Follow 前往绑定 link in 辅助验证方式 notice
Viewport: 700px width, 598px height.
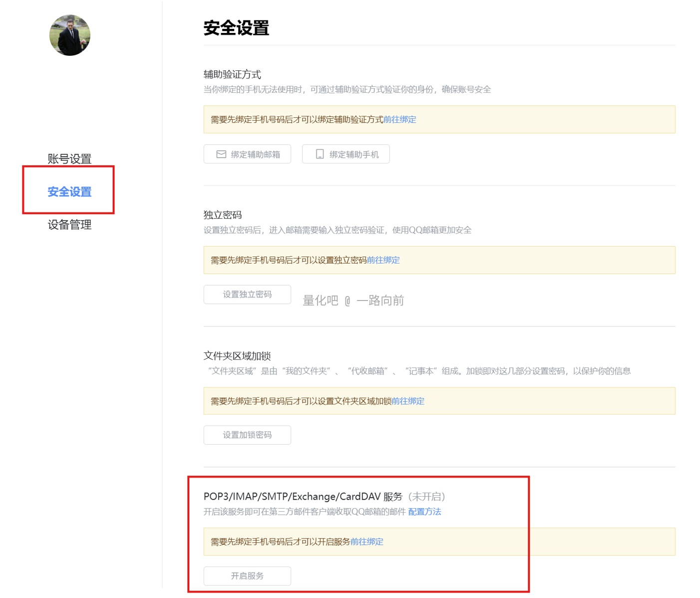tap(399, 119)
